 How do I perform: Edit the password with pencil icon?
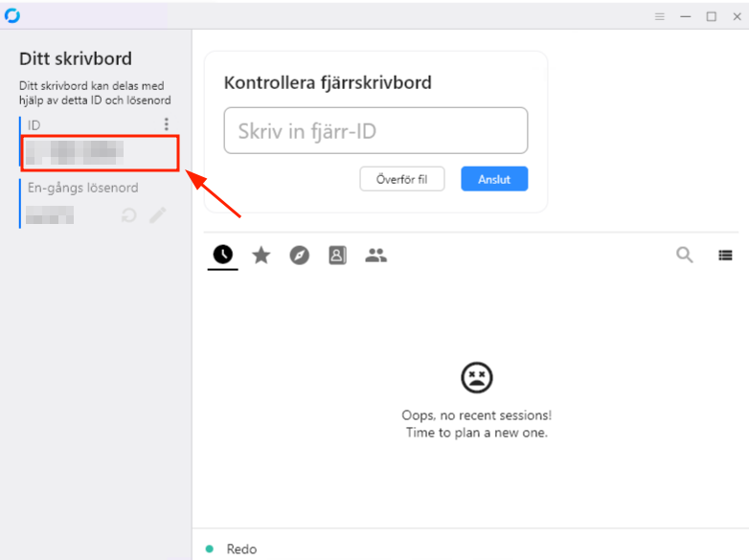tap(158, 215)
